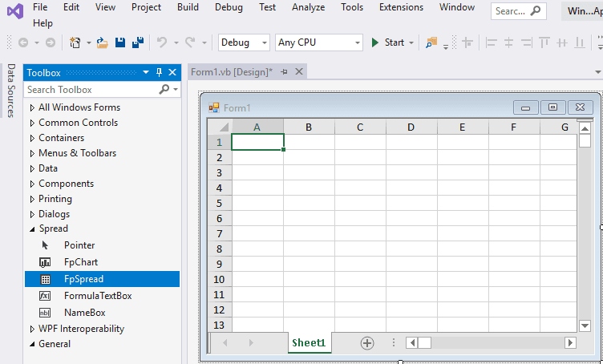The image size is (603, 364).
Task: Switch to the Sheet1 tab
Action: coord(309,342)
